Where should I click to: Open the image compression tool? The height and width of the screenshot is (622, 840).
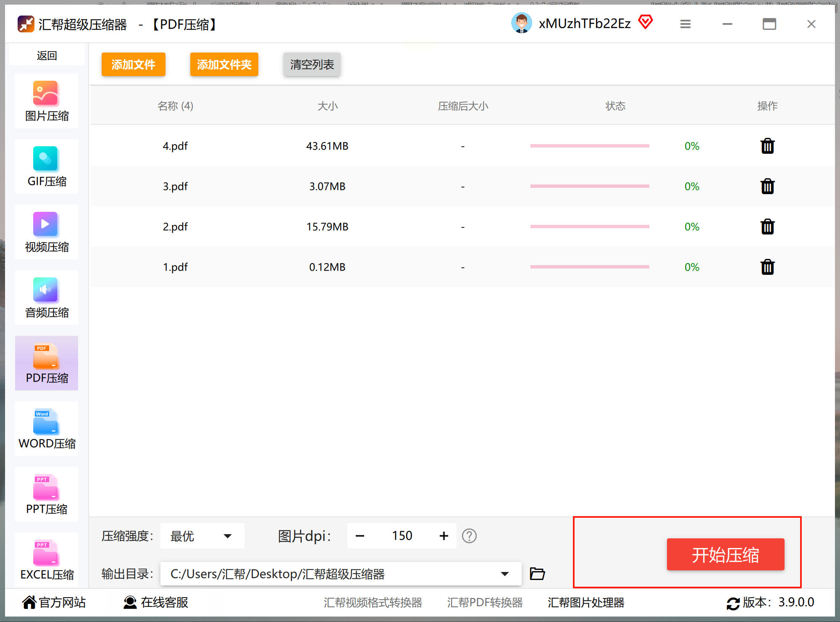47,101
